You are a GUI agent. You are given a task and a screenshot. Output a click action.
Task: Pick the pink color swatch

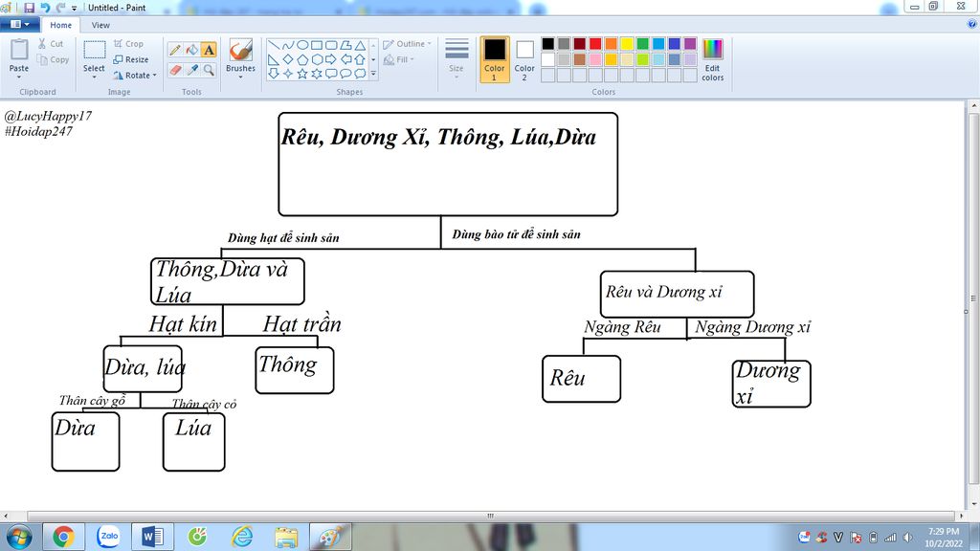tap(595, 59)
